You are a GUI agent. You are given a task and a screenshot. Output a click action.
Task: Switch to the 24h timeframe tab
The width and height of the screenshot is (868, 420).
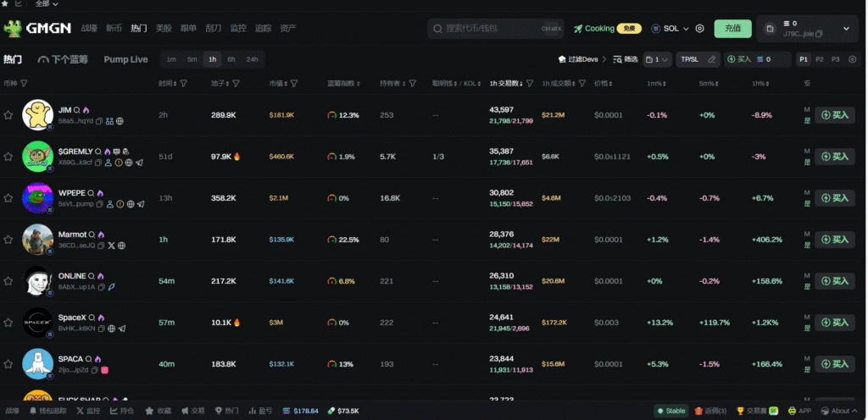[x=252, y=59]
